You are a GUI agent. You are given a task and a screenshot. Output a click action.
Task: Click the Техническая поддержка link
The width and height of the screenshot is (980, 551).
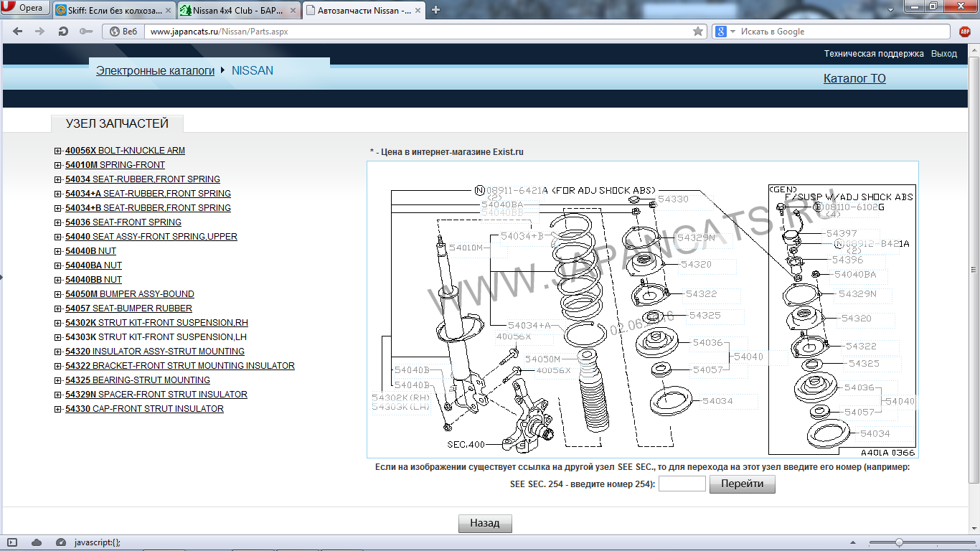[x=874, y=54]
